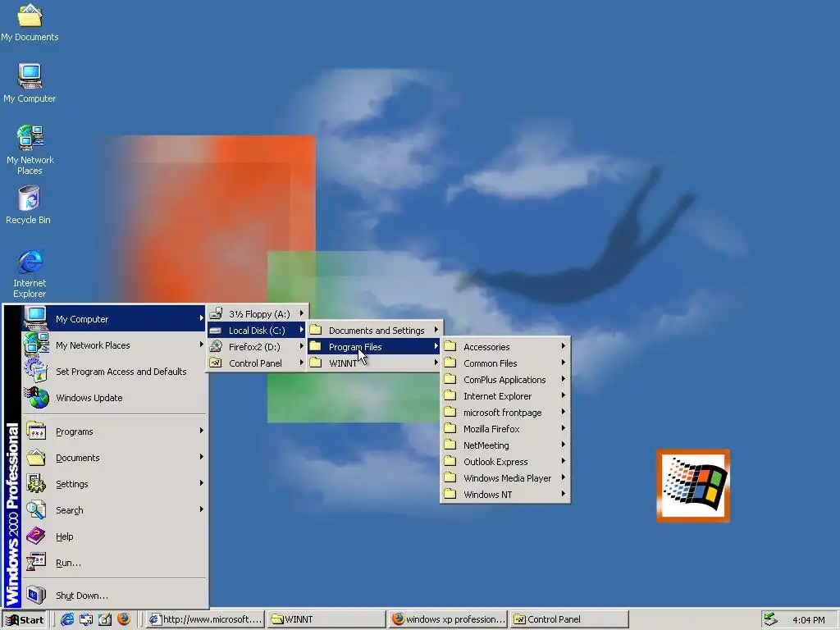Screen dimensions: 840x630
Task: Expand the Settings submenu arrow
Action: pos(202,483)
